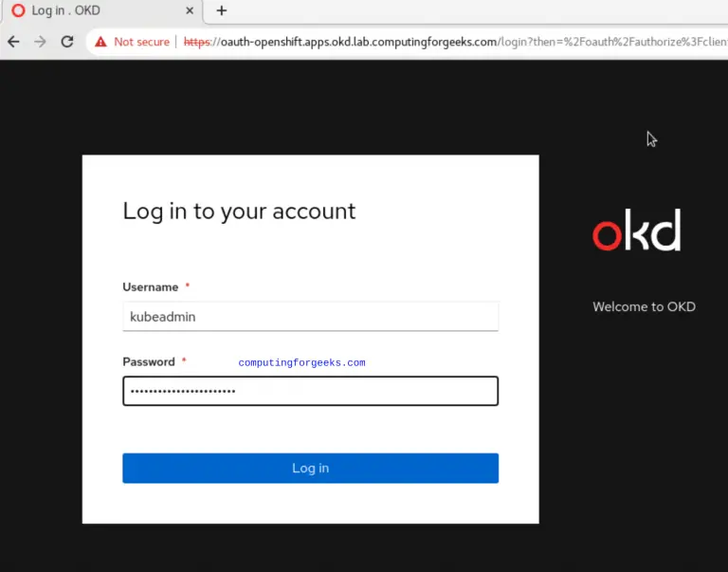Click the Not secure label
The height and width of the screenshot is (572, 728).
point(141,42)
